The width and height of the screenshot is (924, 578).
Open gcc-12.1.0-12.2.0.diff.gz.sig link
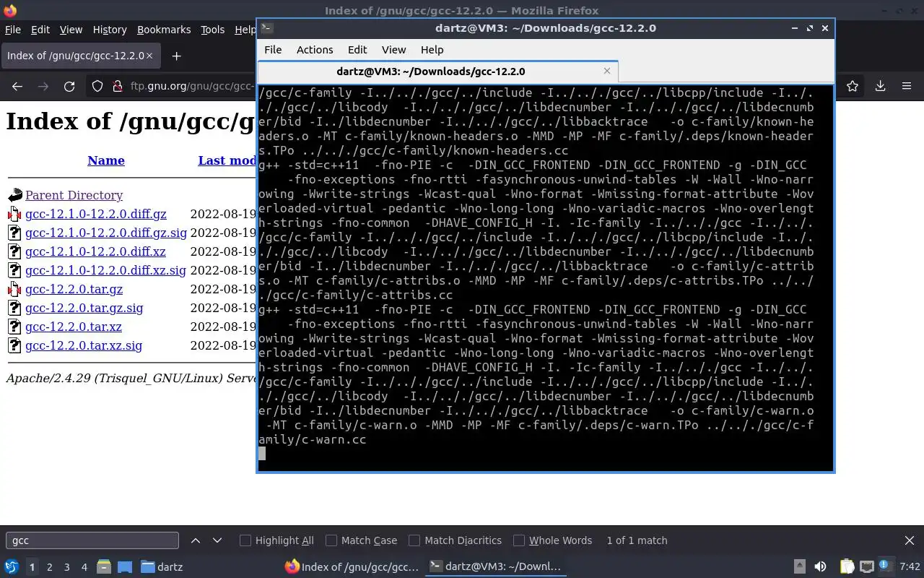click(x=106, y=233)
